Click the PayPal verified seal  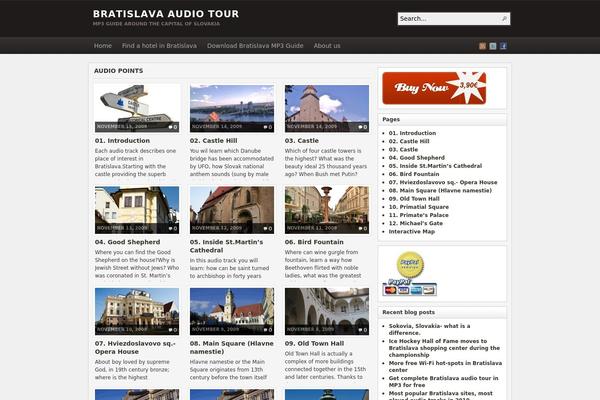[410, 264]
